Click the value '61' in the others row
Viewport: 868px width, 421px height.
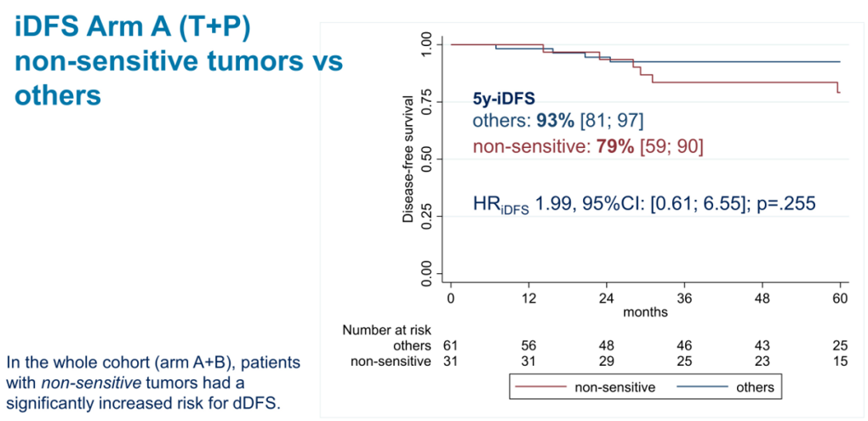click(451, 346)
